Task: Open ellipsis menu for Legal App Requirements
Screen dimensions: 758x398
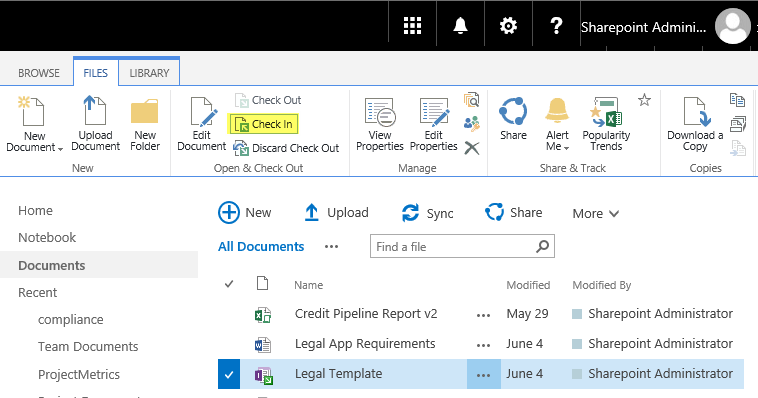Action: point(483,345)
